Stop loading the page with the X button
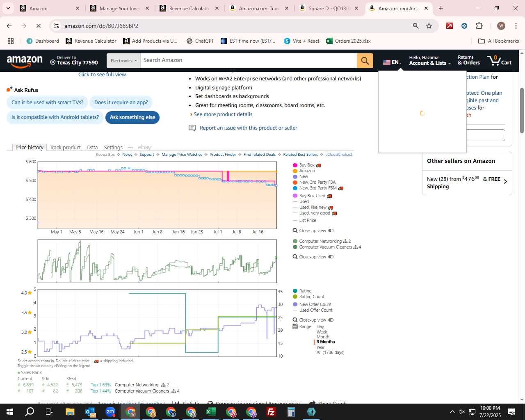Image resolution: width=525 pixels, height=420 pixels. [x=38, y=26]
